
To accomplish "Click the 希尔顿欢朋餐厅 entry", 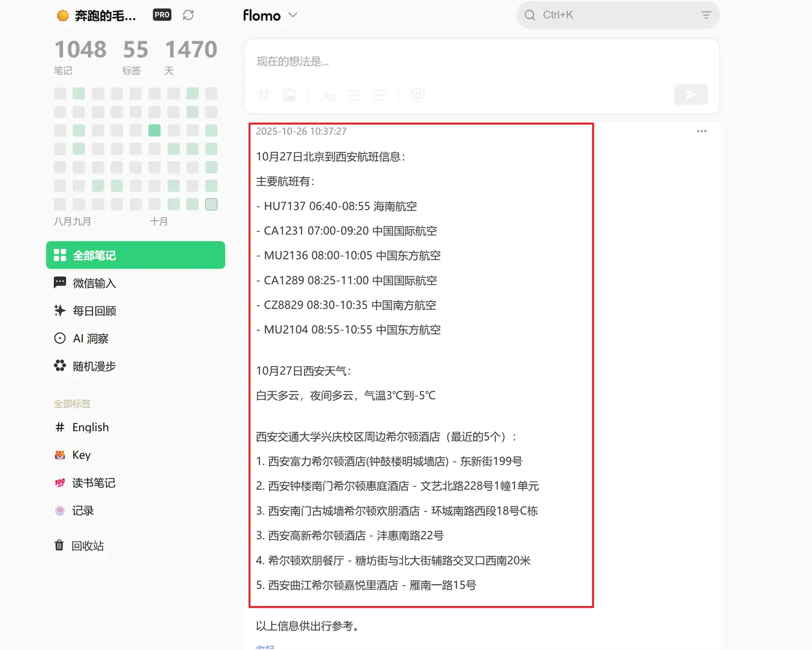I will click(x=394, y=561).
